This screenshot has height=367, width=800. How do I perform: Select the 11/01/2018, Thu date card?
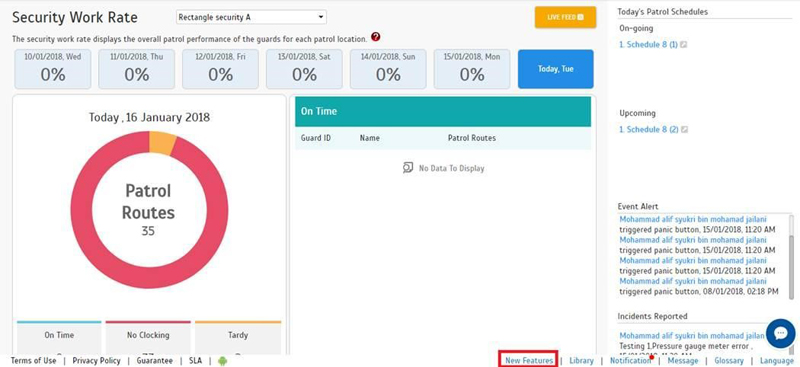point(137,69)
